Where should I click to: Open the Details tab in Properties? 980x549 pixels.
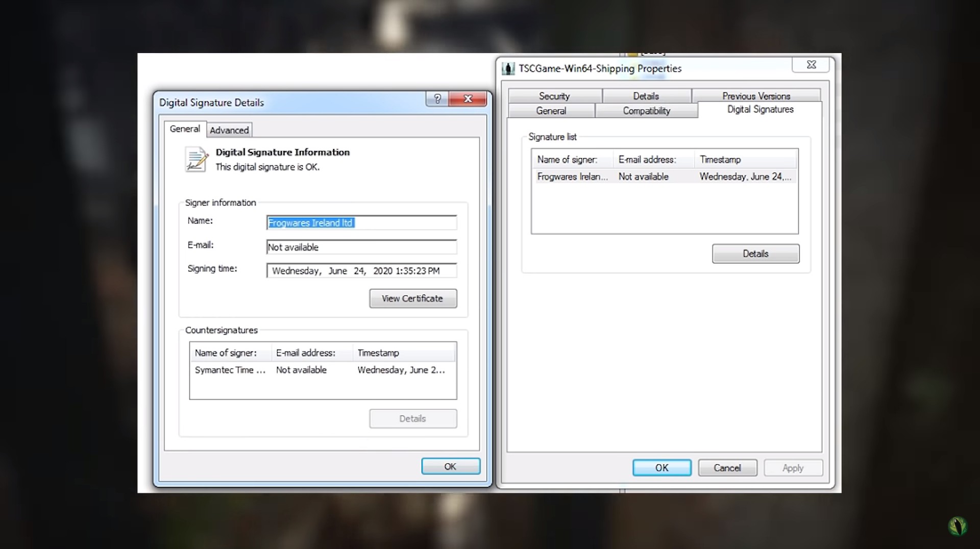tap(646, 96)
